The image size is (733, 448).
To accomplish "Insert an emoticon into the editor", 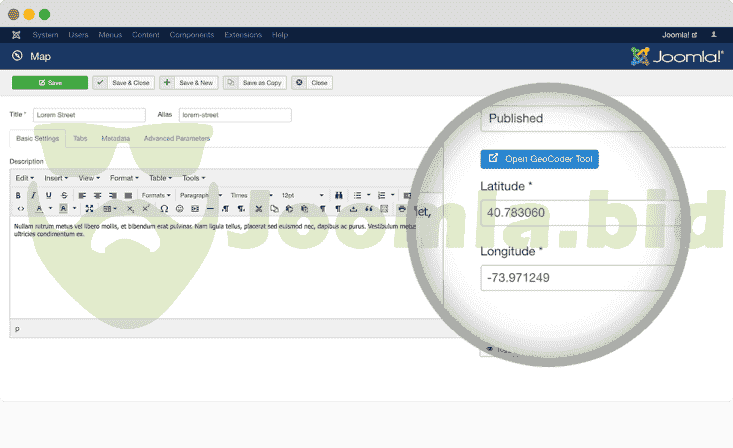I will tap(180, 209).
